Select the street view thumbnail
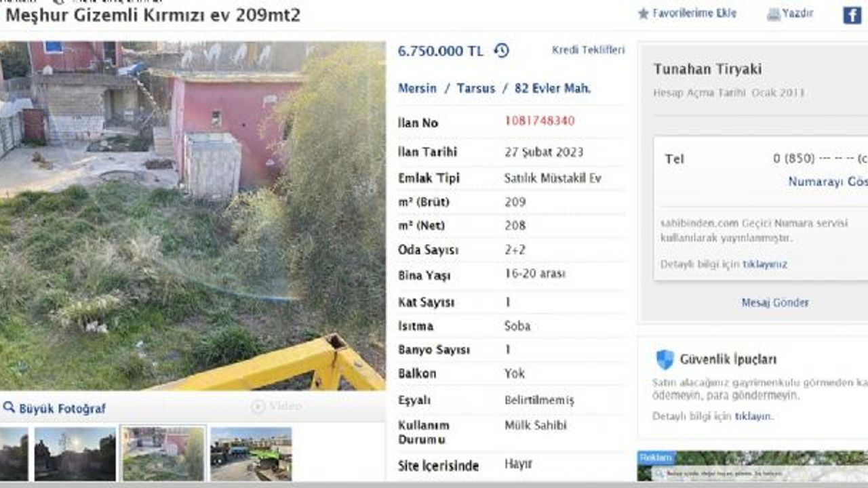Image resolution: width=868 pixels, height=488 pixels. pos(251,453)
